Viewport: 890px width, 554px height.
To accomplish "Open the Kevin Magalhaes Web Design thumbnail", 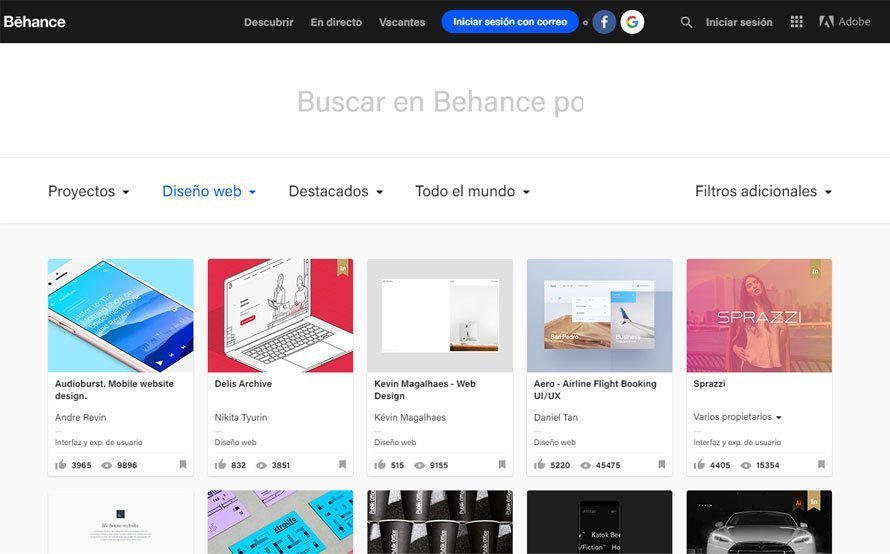I will pyautogui.click(x=440, y=316).
